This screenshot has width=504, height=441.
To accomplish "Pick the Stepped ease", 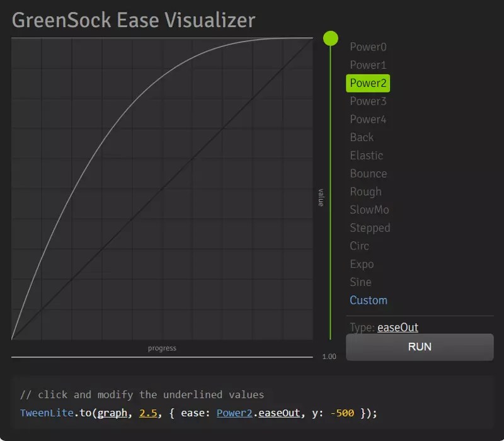I will point(370,227).
